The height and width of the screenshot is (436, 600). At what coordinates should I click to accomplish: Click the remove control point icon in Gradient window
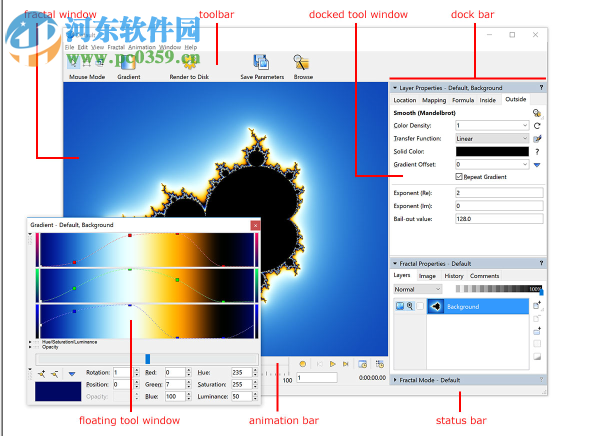pyautogui.click(x=55, y=374)
